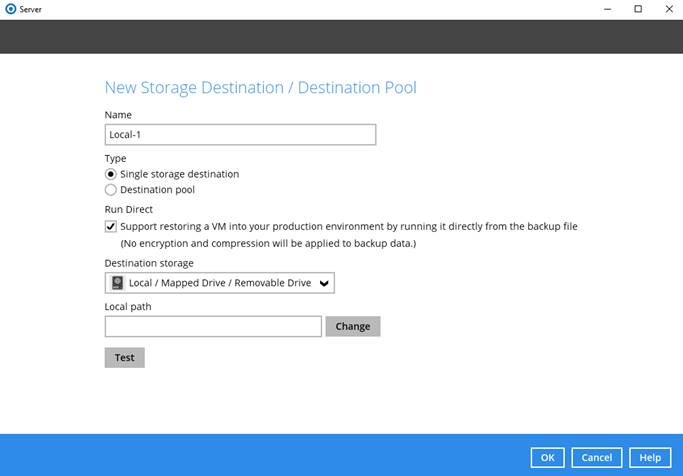683x476 pixels.
Task: Close the Server window
Action: tap(668, 9)
